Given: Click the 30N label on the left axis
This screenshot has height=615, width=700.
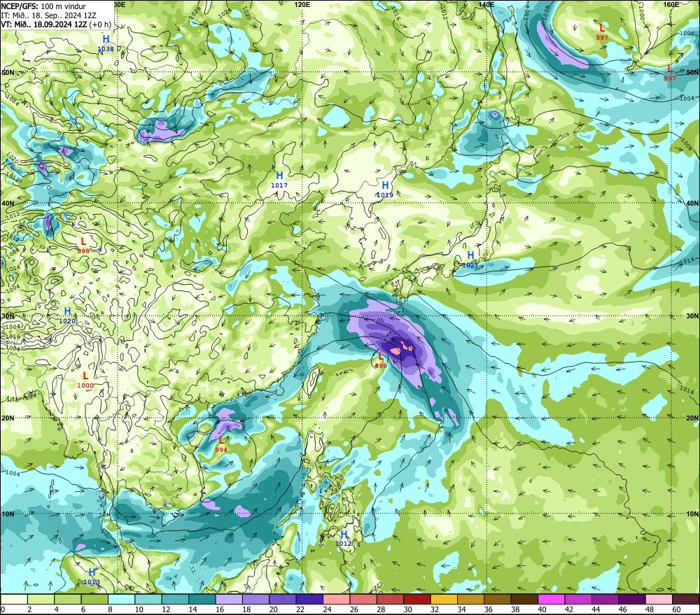Looking at the screenshot, I should tap(8, 316).
